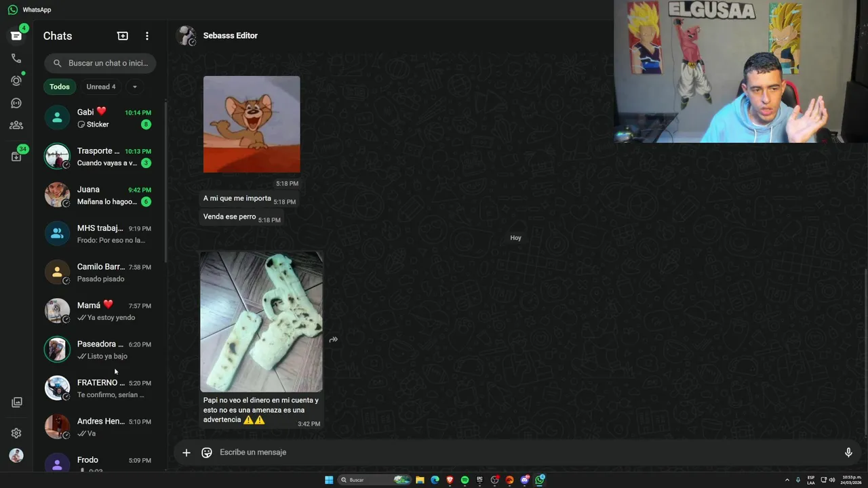
Task: Click the unread badge 8 on Gabi's chat
Action: 146,125
